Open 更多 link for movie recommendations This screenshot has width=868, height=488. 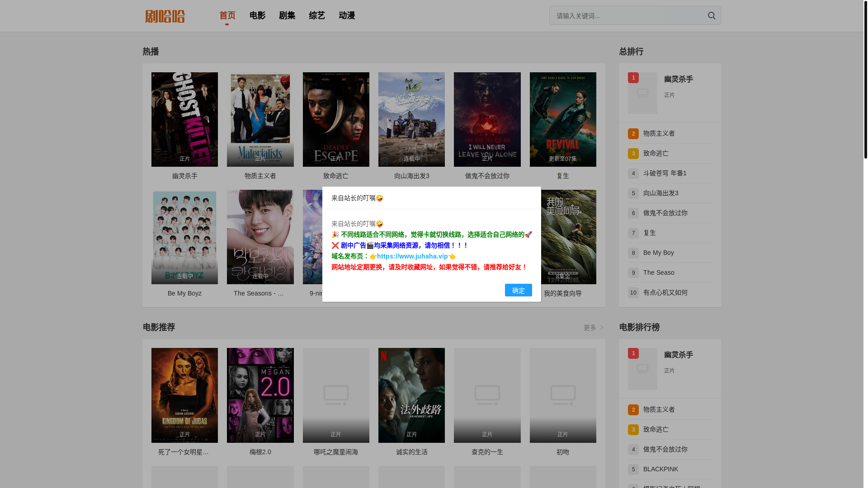pos(593,328)
